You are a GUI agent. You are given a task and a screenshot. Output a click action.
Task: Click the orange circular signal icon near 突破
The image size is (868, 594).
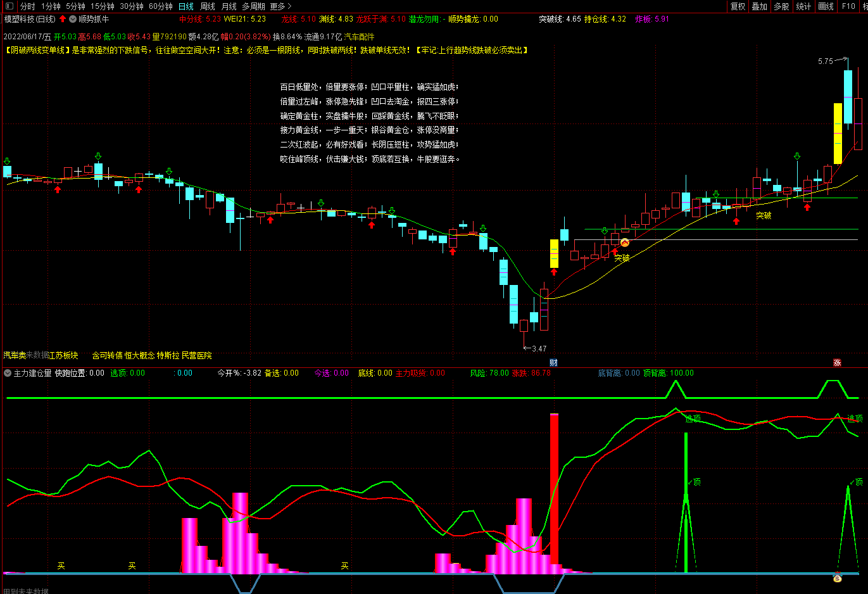tap(625, 243)
